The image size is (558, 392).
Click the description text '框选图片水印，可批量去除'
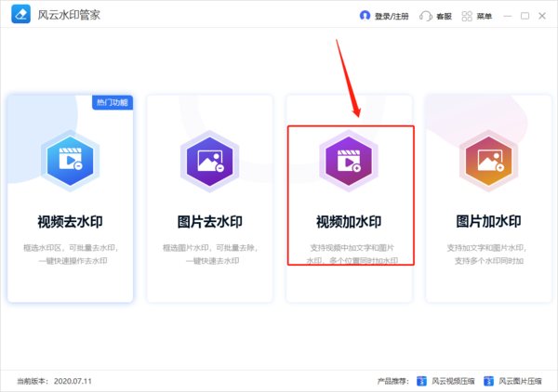pos(210,248)
